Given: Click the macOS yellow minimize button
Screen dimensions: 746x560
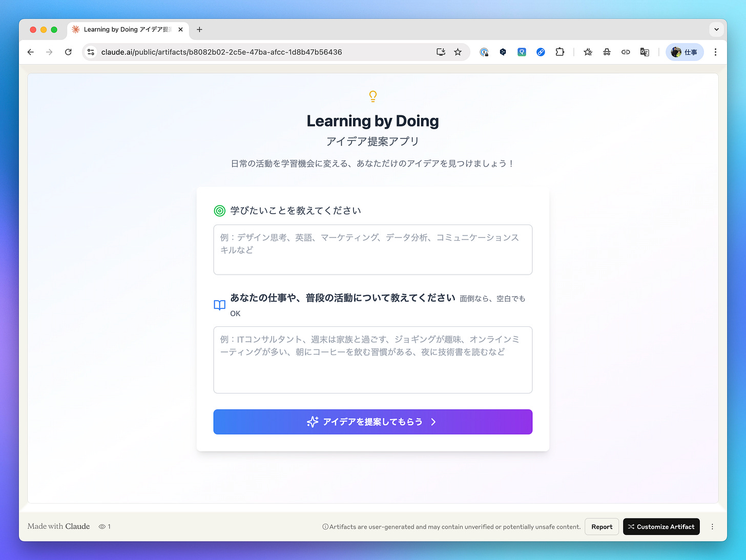Looking at the screenshot, I should click(44, 30).
